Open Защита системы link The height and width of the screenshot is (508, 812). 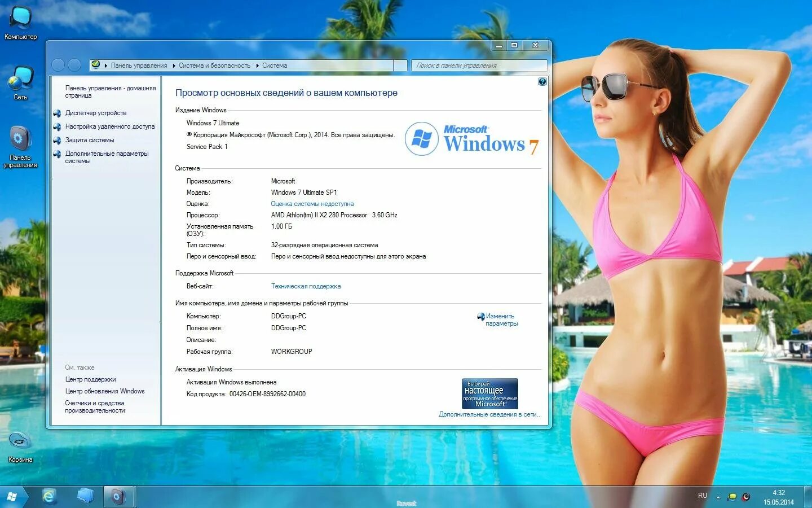89,140
